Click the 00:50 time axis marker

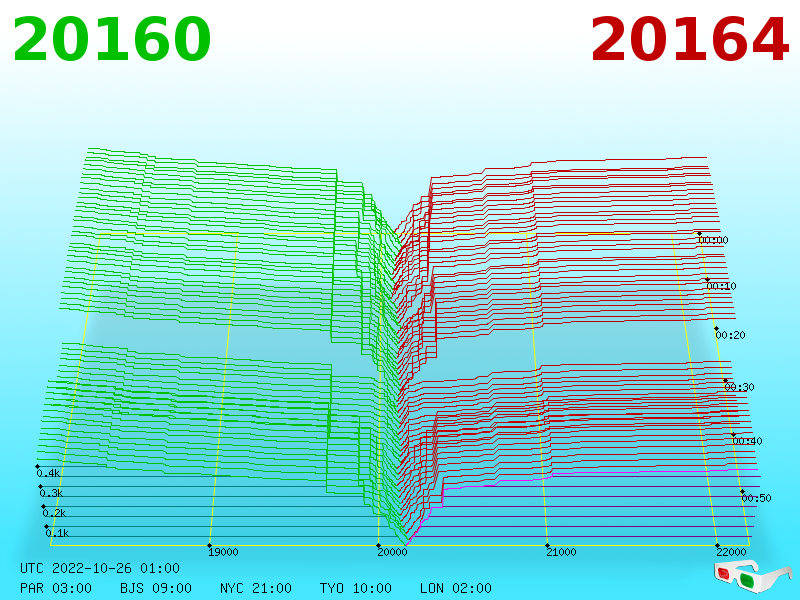(756, 498)
